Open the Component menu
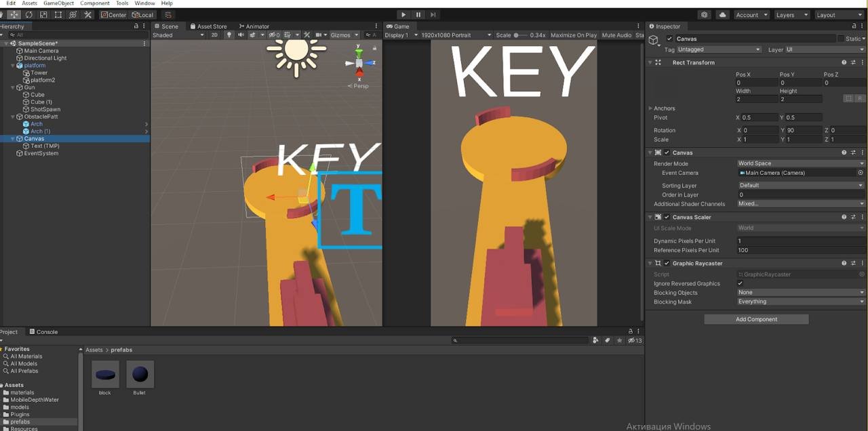Viewport: 868px width, 431px height. tap(95, 3)
